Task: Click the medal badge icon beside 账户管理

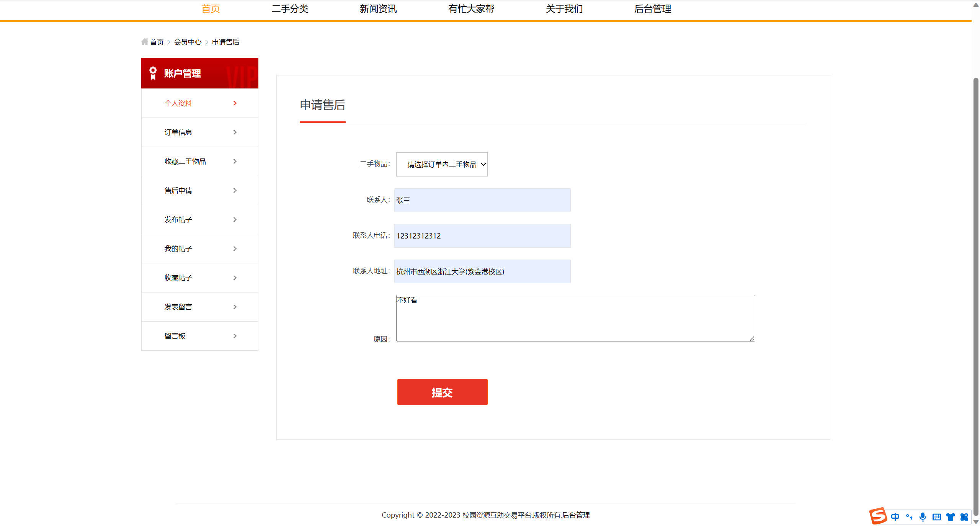Action: pyautogui.click(x=153, y=73)
